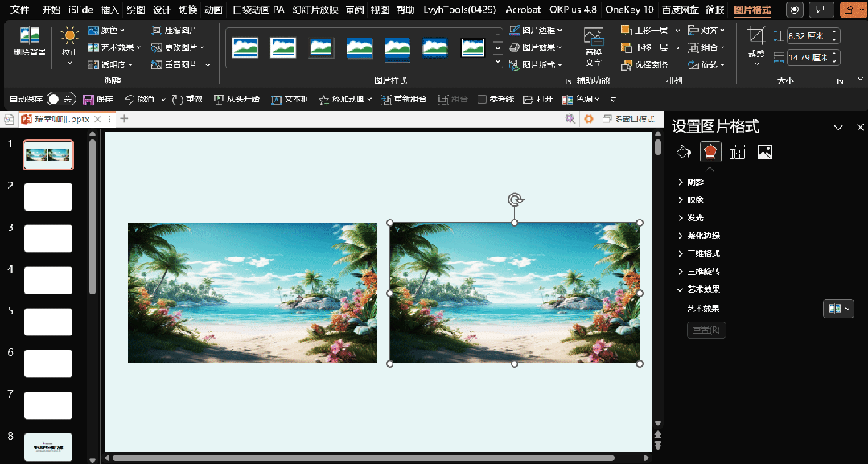The height and width of the screenshot is (464, 868).
Task: Switch to the Animations (动画) ribbon tab
Action: [x=214, y=10]
